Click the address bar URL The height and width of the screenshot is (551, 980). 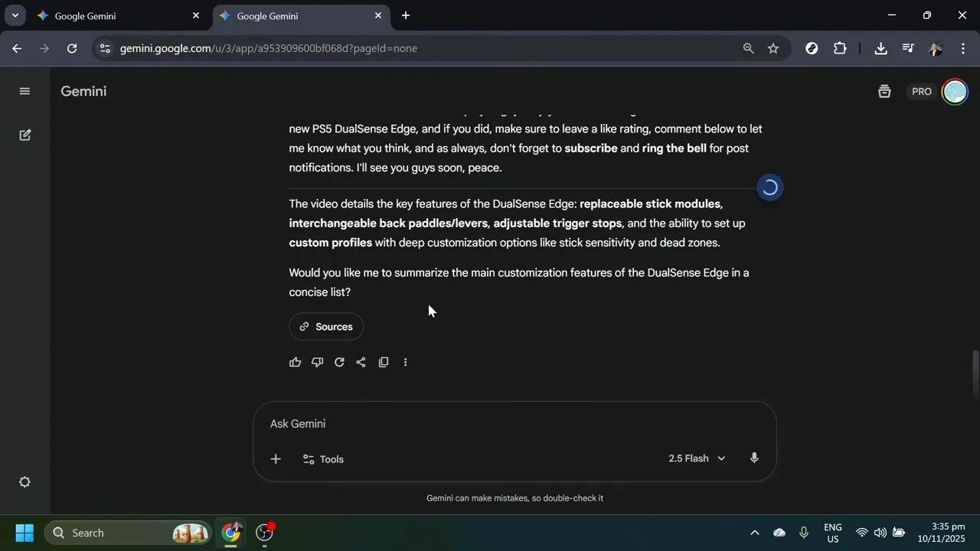point(269,48)
